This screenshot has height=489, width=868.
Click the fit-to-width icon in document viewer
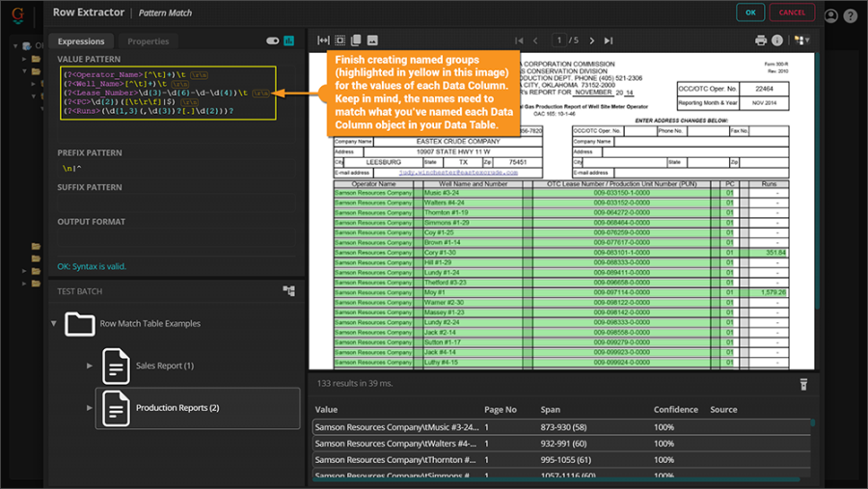(324, 41)
